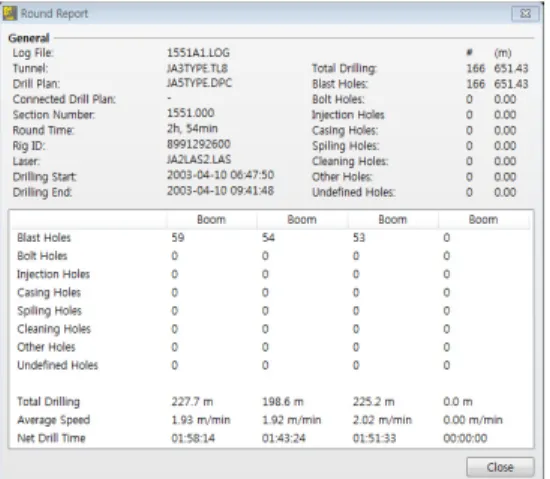Select the Blast Holes value 53
550x479 pixels.
359,238
